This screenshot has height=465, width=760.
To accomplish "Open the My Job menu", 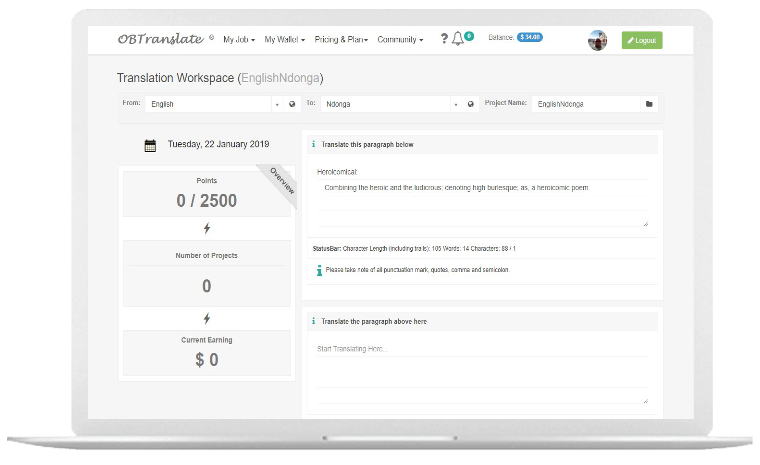I will point(239,40).
